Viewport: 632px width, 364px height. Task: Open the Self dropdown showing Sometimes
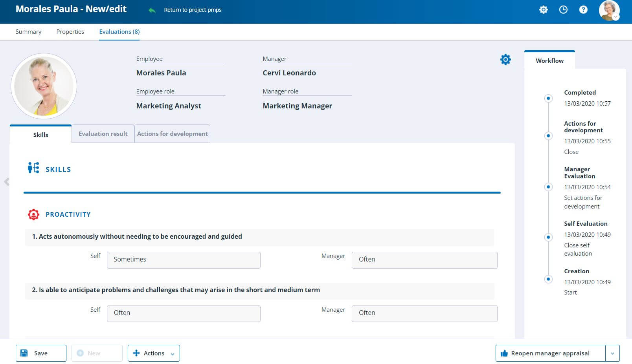(x=183, y=260)
